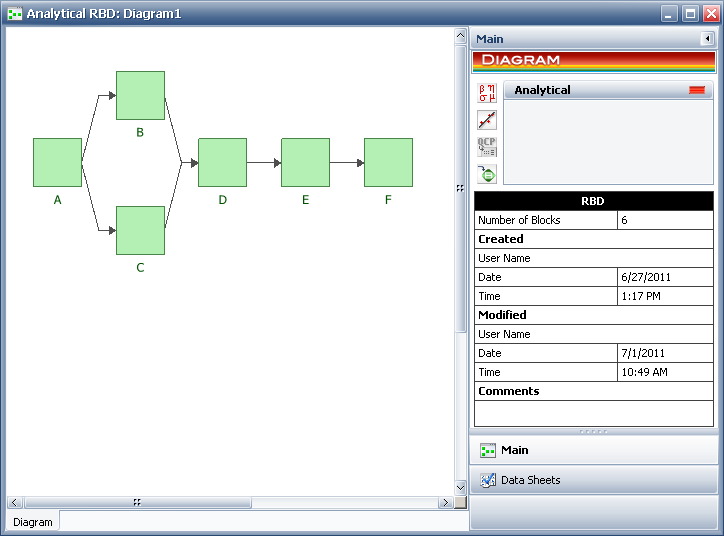The height and width of the screenshot is (536, 724).
Task: Click the red status indicator in Analytical header
Action: pyautogui.click(x=696, y=90)
